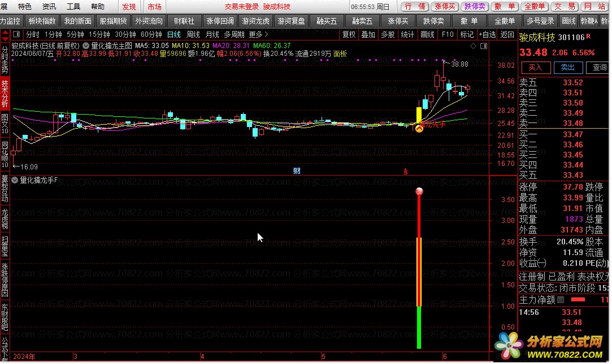Click the 网站 button
The width and height of the screenshot is (612, 364).
[594, 7]
